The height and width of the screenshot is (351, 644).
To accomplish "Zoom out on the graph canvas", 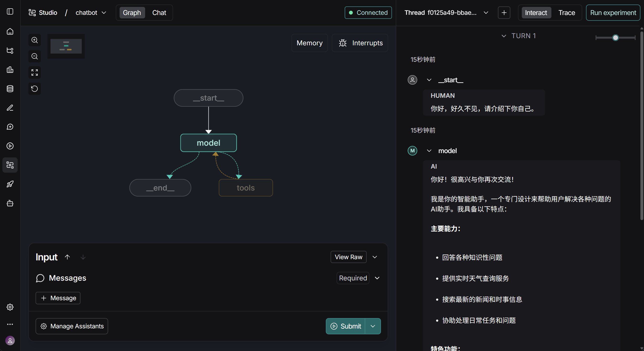I will click(x=35, y=56).
